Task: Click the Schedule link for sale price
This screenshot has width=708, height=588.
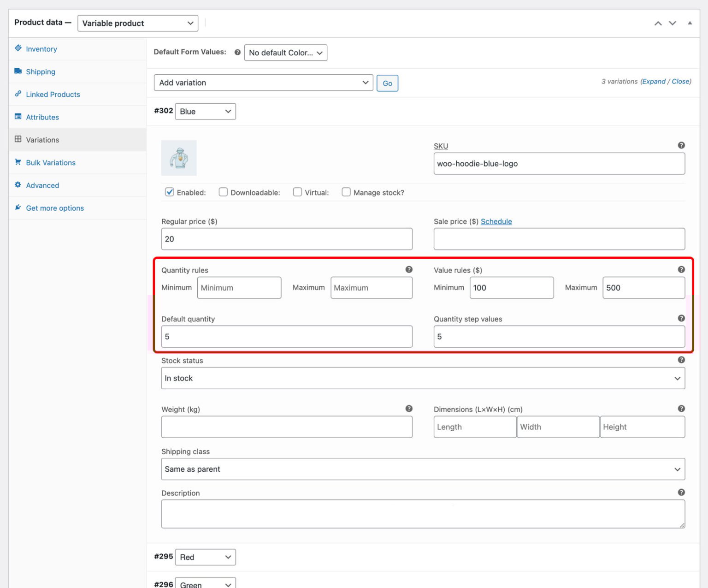Action: coord(496,221)
